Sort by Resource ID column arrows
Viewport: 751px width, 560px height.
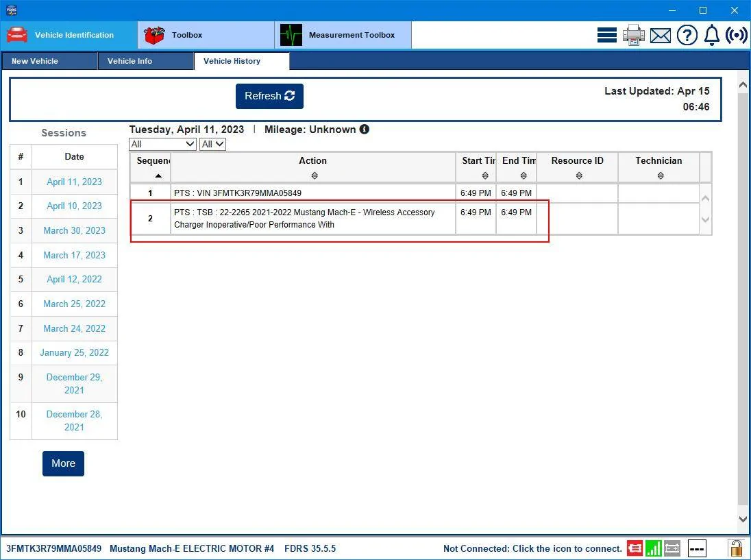(x=579, y=175)
